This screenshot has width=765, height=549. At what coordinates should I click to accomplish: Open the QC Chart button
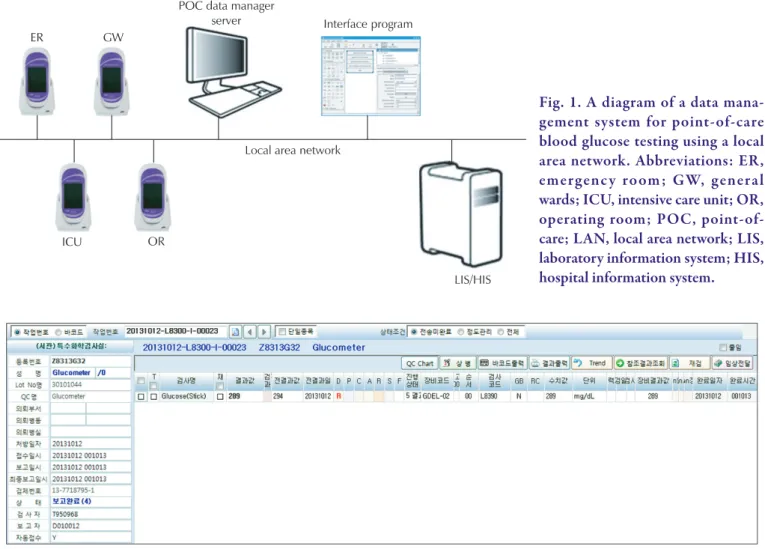(x=420, y=363)
